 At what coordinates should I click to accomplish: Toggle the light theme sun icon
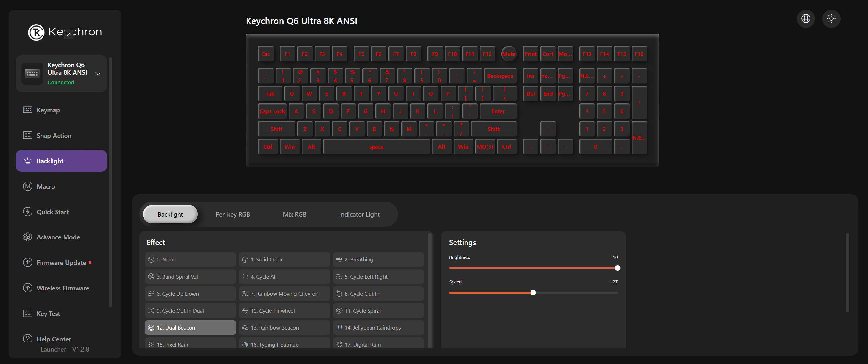(x=831, y=19)
